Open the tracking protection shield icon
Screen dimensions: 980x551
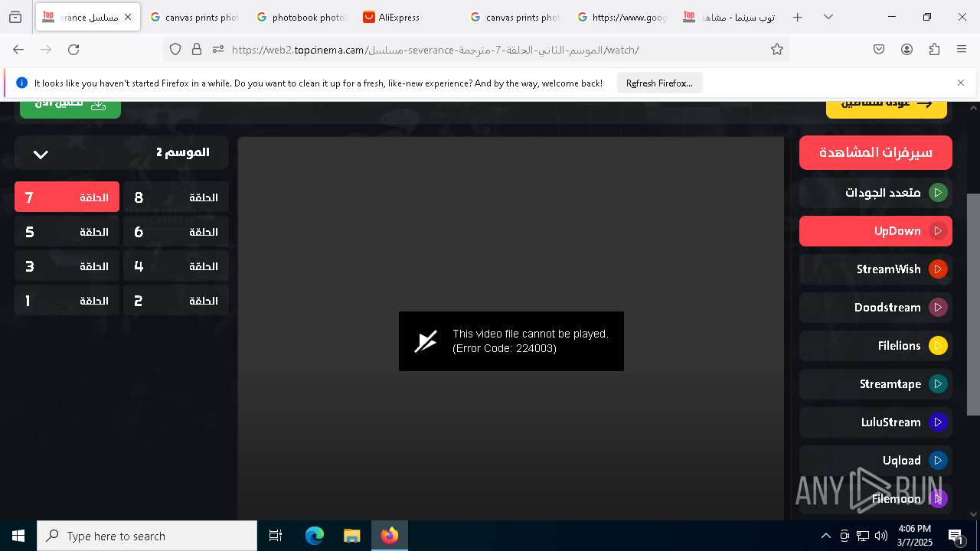coord(175,49)
